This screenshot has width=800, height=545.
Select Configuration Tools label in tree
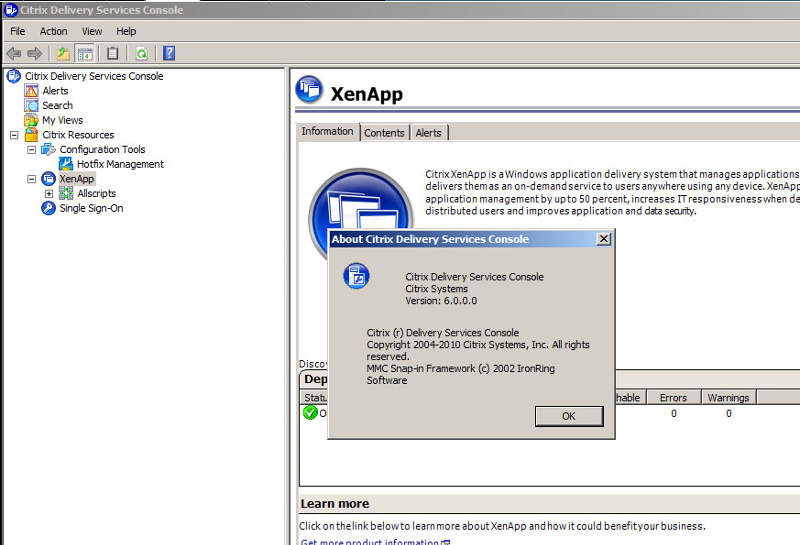103,150
